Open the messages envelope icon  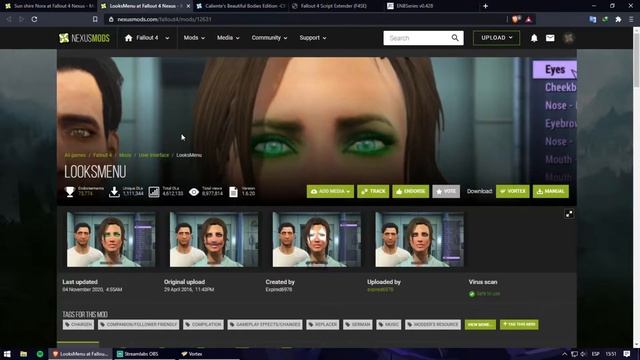(550, 38)
